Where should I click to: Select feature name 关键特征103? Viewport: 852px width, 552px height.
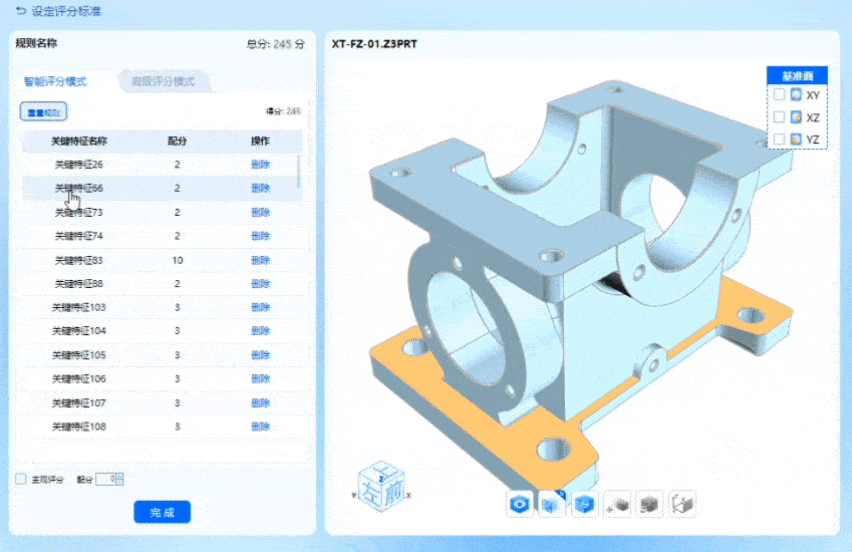tap(78, 307)
